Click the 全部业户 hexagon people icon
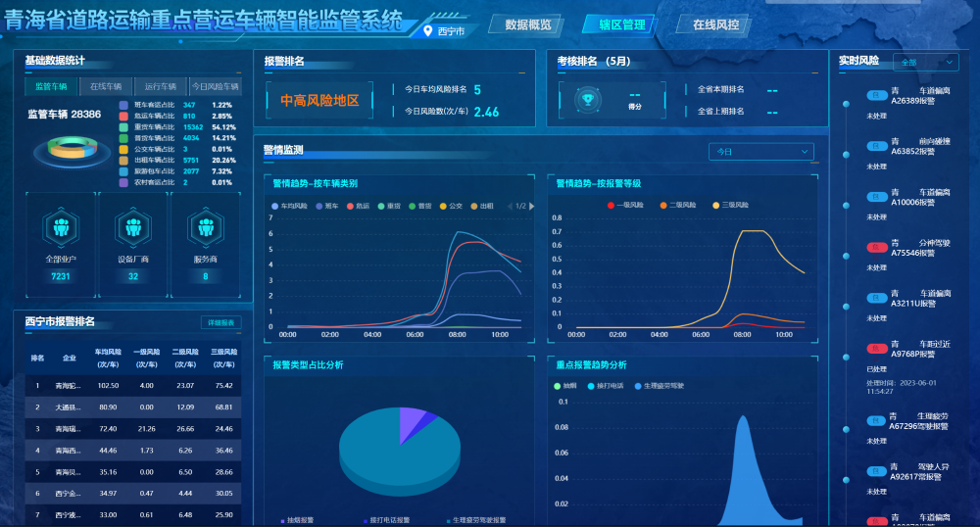This screenshot has width=980, height=527. [x=62, y=227]
